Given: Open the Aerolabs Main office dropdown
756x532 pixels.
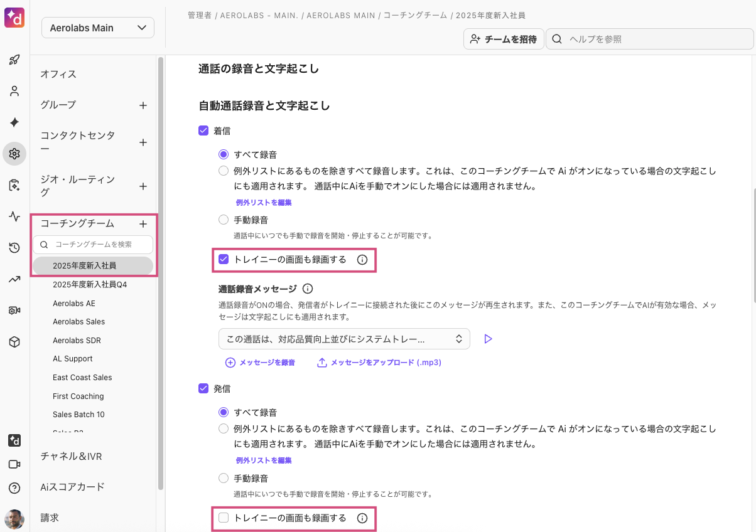Looking at the screenshot, I should 97,28.
